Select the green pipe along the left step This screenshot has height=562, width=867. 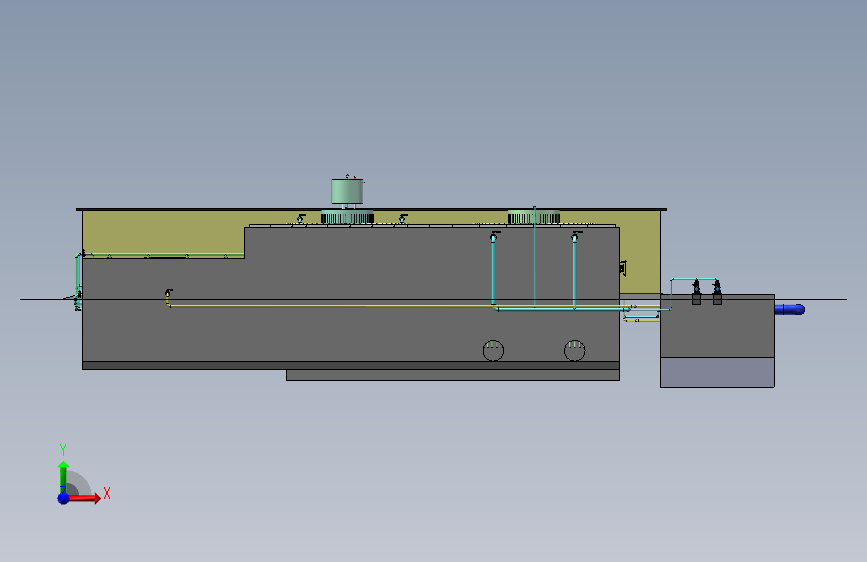tap(163, 256)
